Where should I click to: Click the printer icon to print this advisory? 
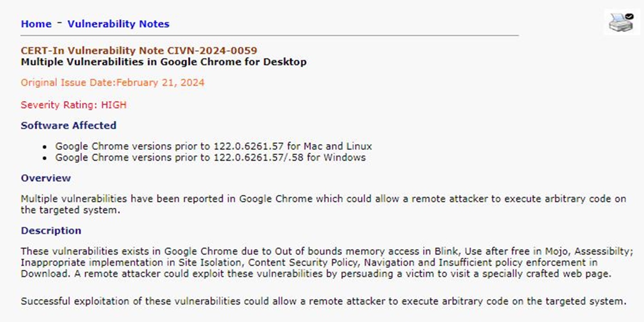click(620, 22)
